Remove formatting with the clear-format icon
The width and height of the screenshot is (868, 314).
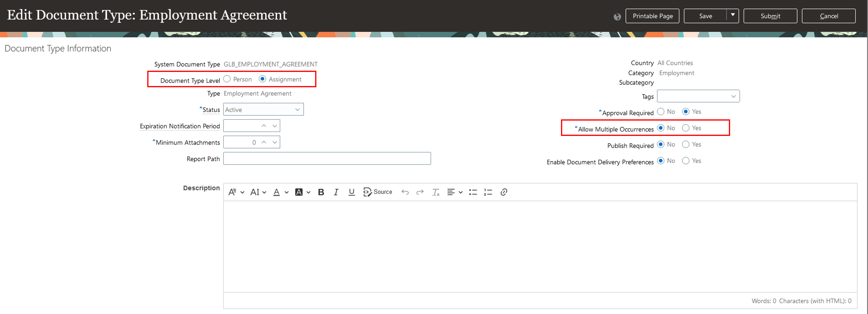pos(436,192)
